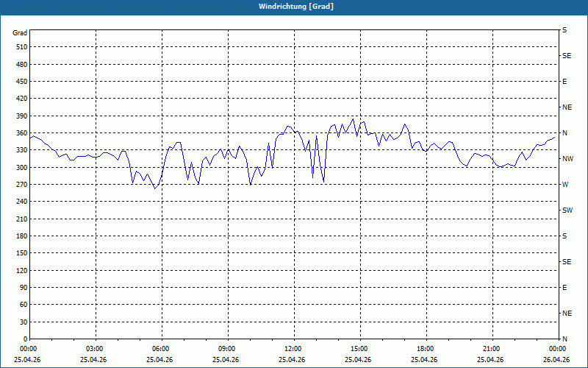
Task: Select the 25.04.26 date under 18:00
Action: 424,360
